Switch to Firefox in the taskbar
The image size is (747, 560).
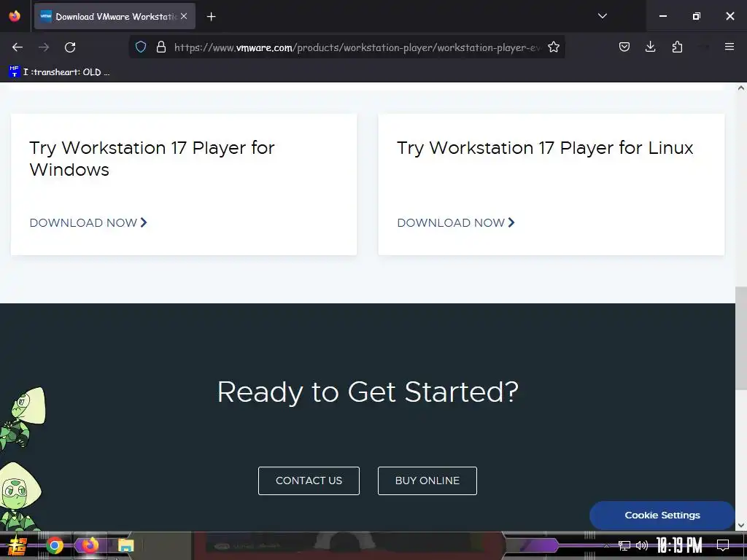click(x=90, y=545)
